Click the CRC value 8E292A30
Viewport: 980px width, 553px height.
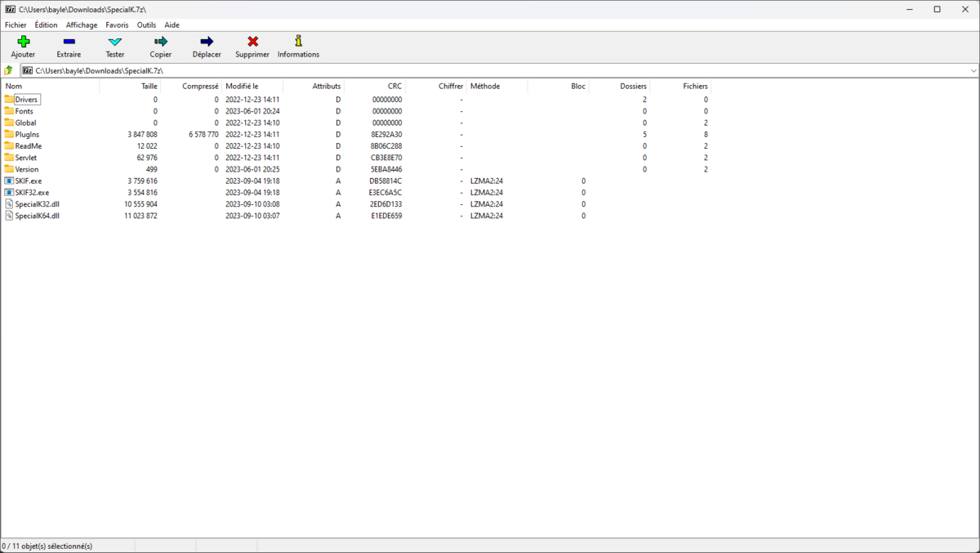click(x=387, y=134)
